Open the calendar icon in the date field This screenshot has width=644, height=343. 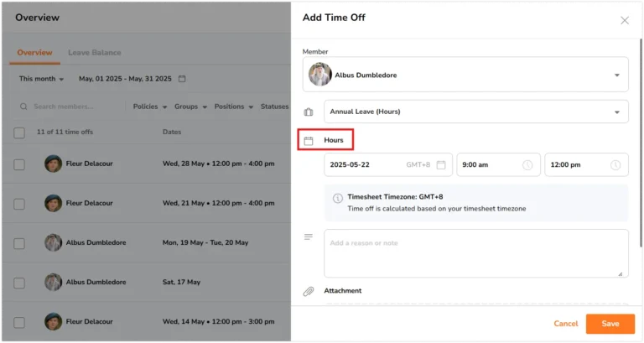[x=441, y=165]
